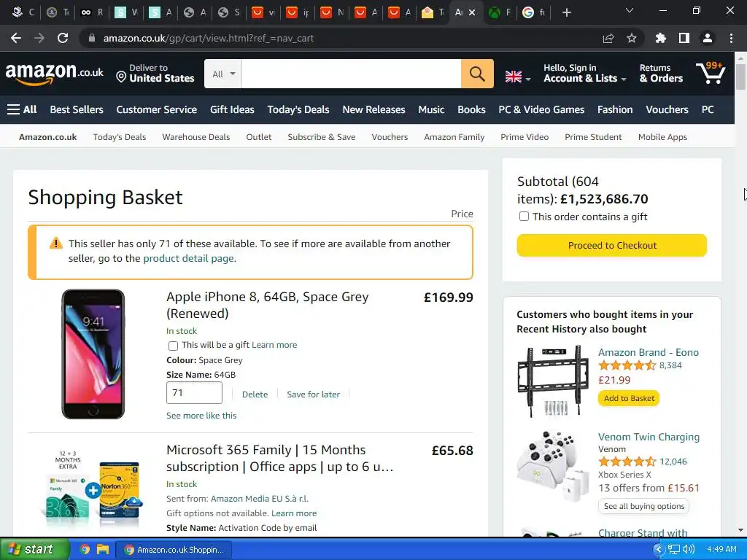Screen dimensions: 747x560
Task: Switch to the Google tab
Action: pyautogui.click(x=533, y=12)
